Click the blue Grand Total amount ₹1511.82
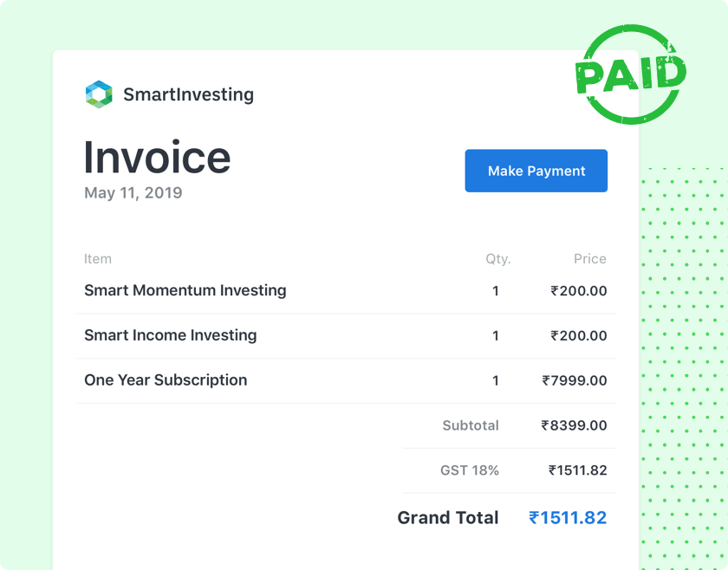The width and height of the screenshot is (728, 570). click(568, 517)
